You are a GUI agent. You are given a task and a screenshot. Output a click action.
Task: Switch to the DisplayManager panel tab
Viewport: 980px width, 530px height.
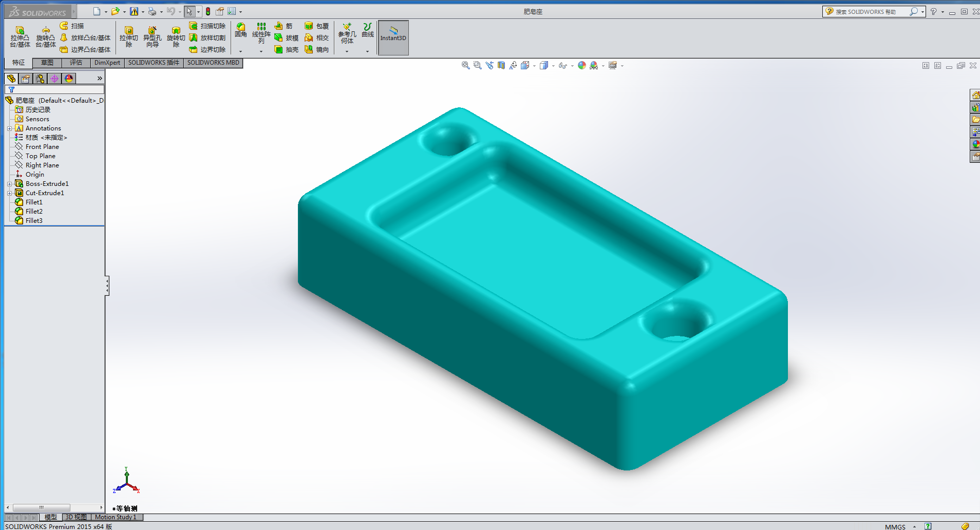pos(69,78)
